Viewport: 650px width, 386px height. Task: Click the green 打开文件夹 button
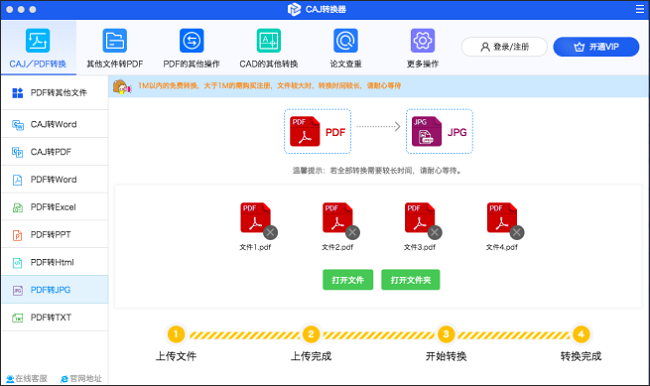[x=410, y=280]
